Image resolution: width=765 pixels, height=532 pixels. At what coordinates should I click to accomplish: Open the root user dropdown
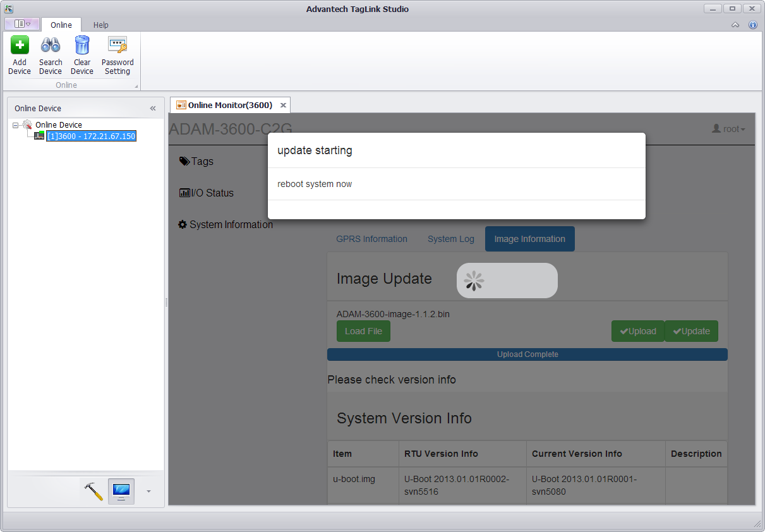pos(728,129)
